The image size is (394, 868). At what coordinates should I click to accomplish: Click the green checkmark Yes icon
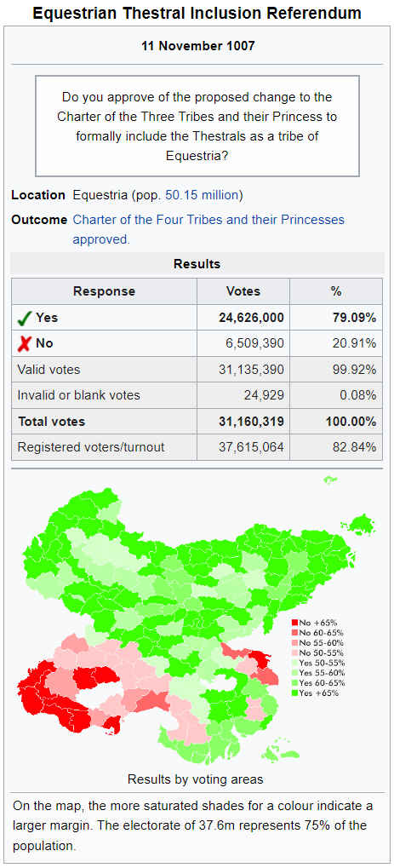(x=24, y=319)
